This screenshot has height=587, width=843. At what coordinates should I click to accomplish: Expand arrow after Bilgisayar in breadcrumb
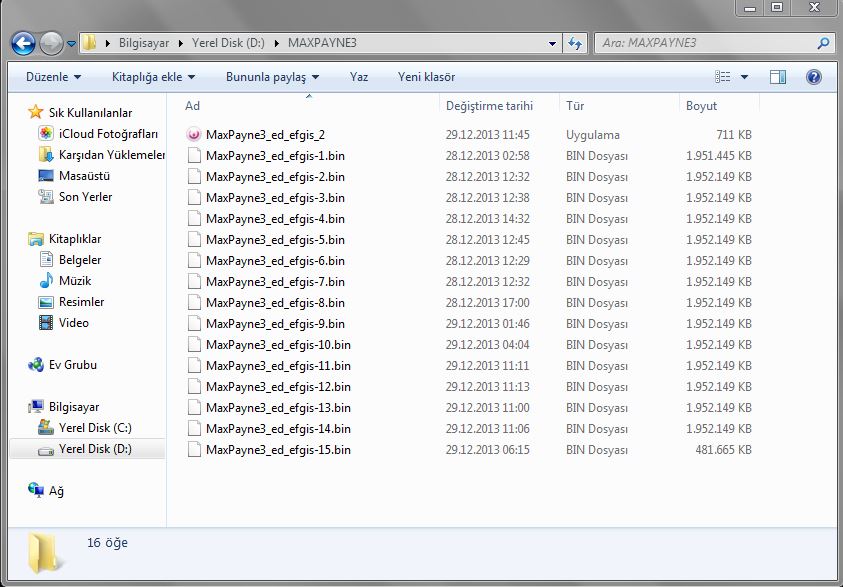181,43
